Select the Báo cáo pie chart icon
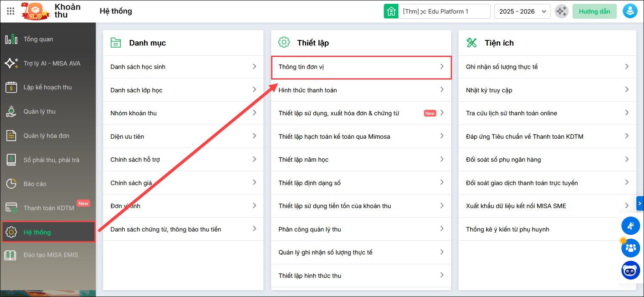The image size is (644, 297). (11, 184)
